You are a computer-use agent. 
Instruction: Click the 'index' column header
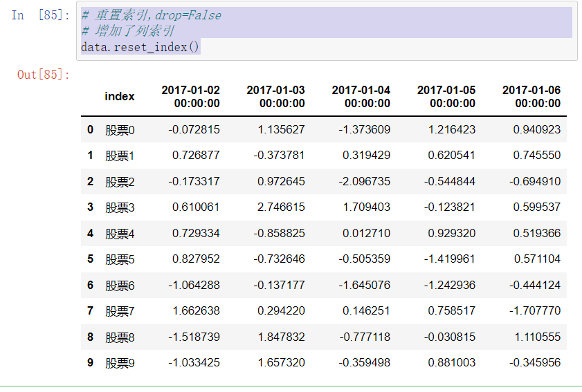pyautogui.click(x=120, y=96)
